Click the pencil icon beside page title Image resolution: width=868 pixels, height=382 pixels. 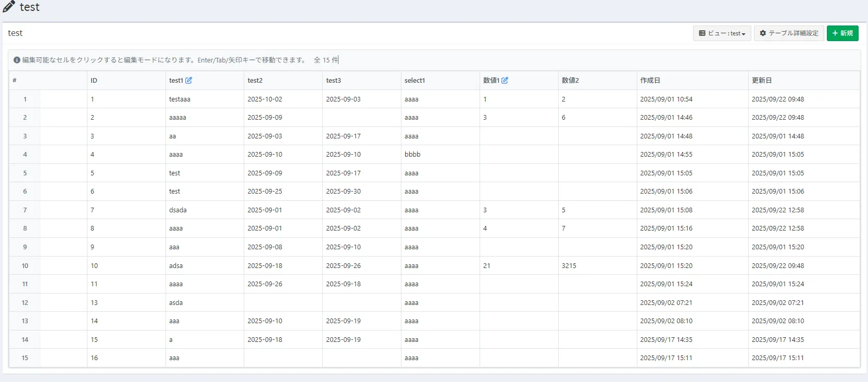pyautogui.click(x=9, y=7)
